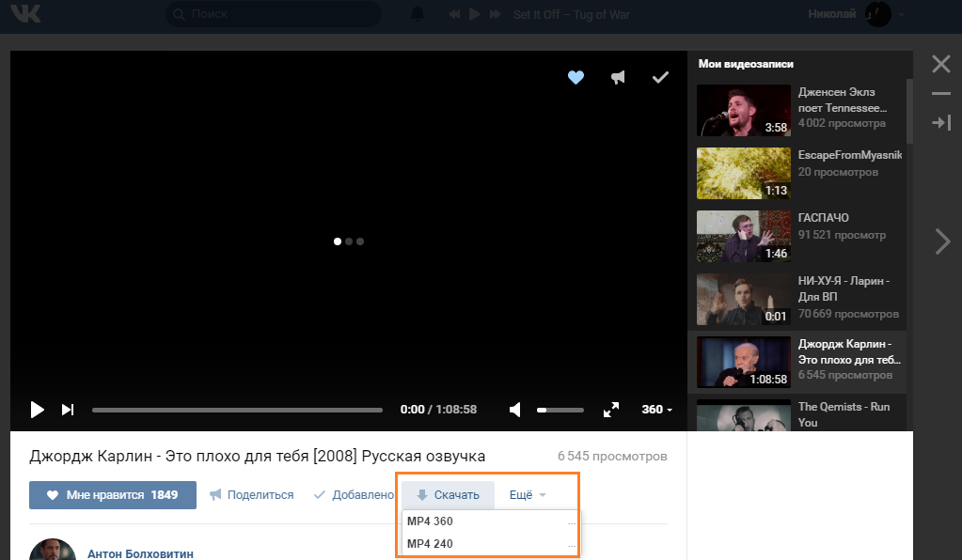This screenshot has height=560, width=962.
Task: Minimize the video player
Action: [941, 94]
